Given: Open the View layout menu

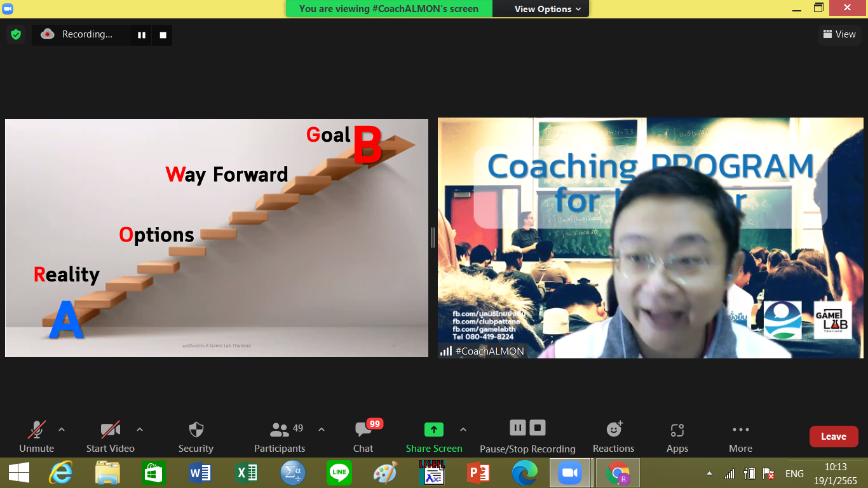Looking at the screenshot, I should click(839, 34).
